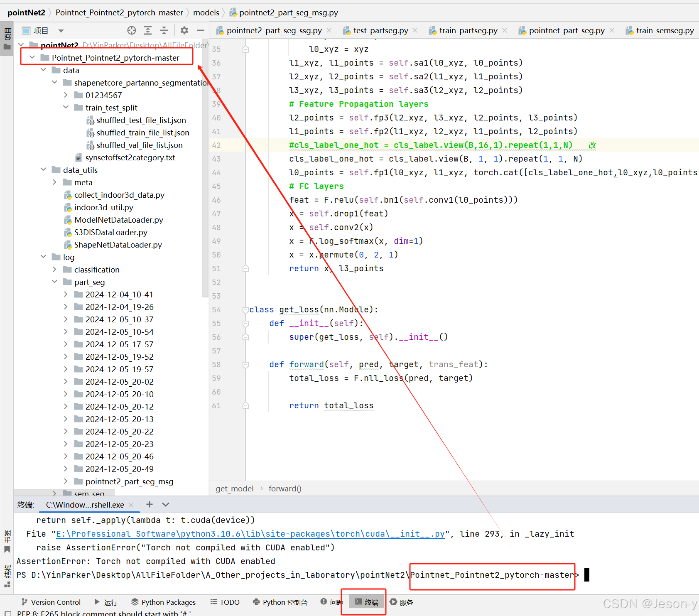Open ShapeNetDataLoader.py in project tree
The height and width of the screenshot is (616, 699).
click(118, 245)
